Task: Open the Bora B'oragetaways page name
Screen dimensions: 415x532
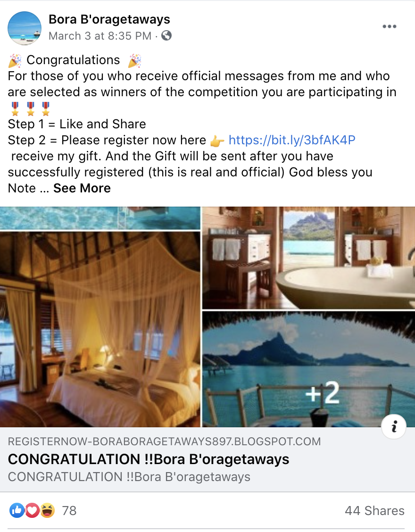Action: [109, 19]
